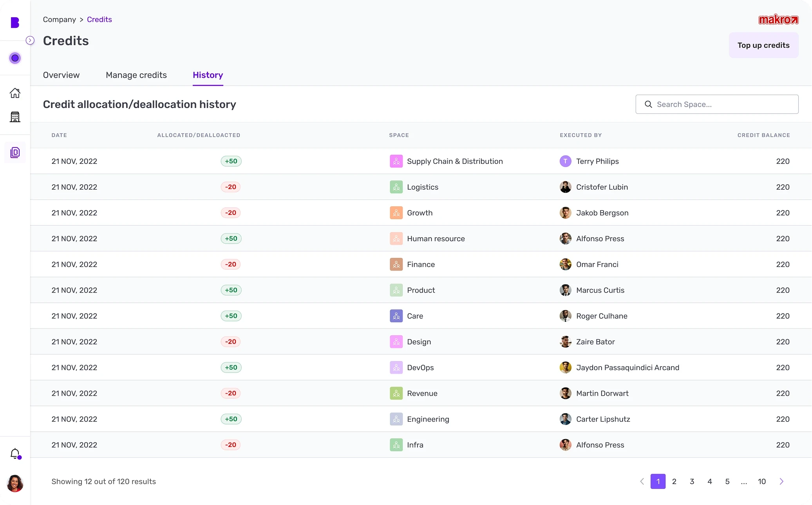Focus the Search Space input field

pos(717,104)
